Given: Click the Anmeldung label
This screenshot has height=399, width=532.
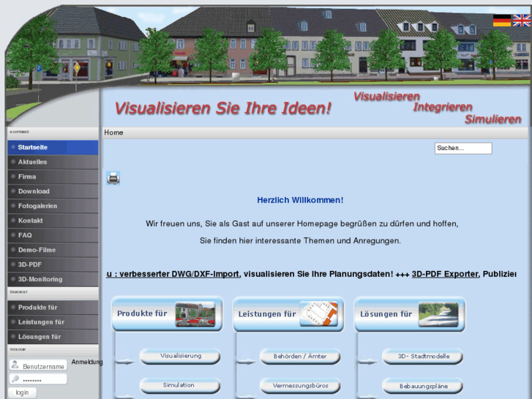Looking at the screenshot, I should coord(87,362).
